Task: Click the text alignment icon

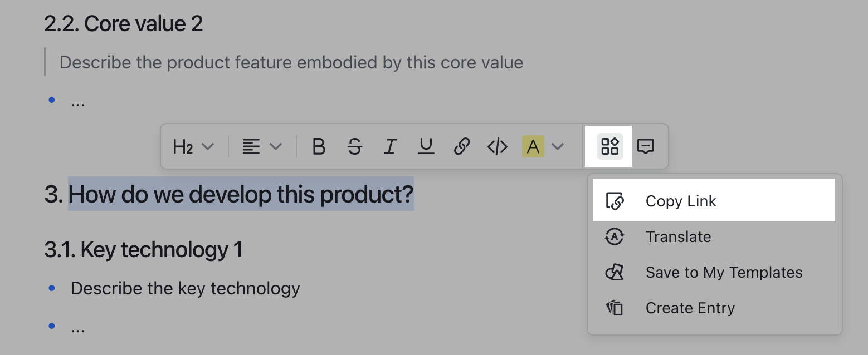Action: (250, 146)
